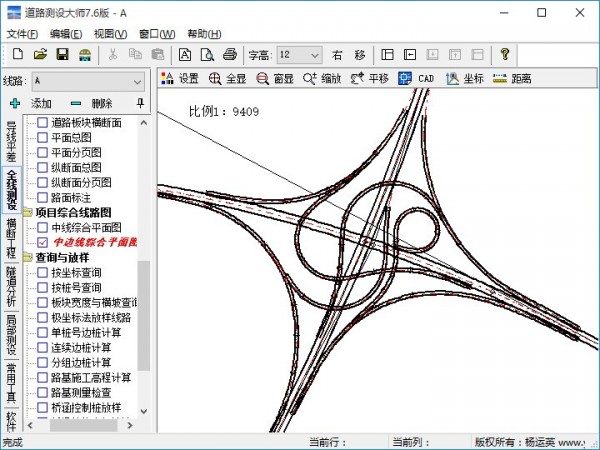The image size is (600, 450).
Task: Click the 添加 add button
Action: click(x=31, y=103)
